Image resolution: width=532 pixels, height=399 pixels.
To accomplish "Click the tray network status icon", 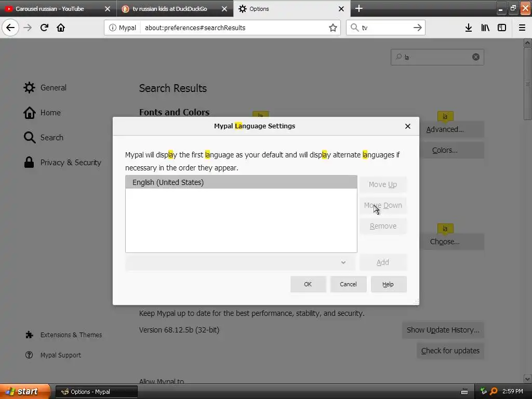I will click(484, 391).
